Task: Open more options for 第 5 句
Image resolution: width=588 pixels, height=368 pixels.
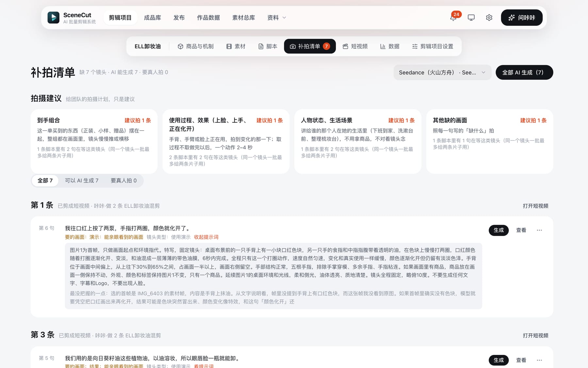Action: pyautogui.click(x=539, y=360)
